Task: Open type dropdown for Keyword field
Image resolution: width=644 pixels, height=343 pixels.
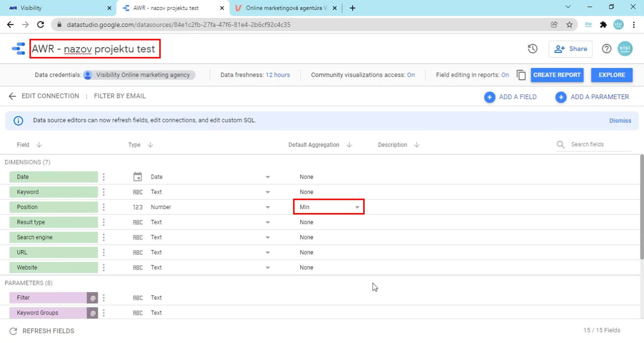Action: click(x=267, y=192)
